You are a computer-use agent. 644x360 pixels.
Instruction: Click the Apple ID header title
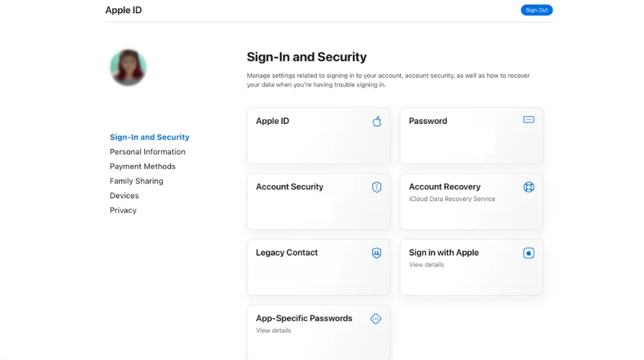click(123, 10)
